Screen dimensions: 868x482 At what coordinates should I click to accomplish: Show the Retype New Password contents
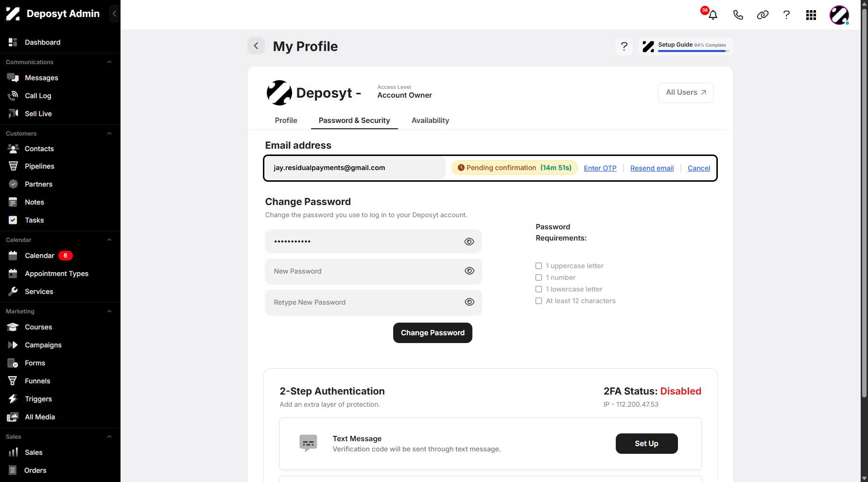469,302
